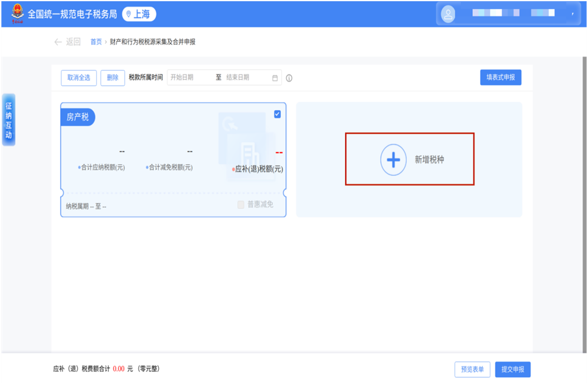588x384 pixels.
Task: Switch to 填表式申报 mode
Action: (x=500, y=78)
